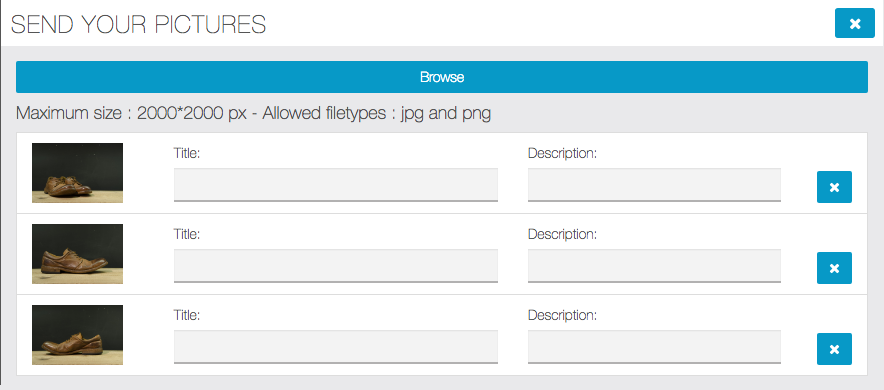Focus the Title field of first picture

pos(335,184)
